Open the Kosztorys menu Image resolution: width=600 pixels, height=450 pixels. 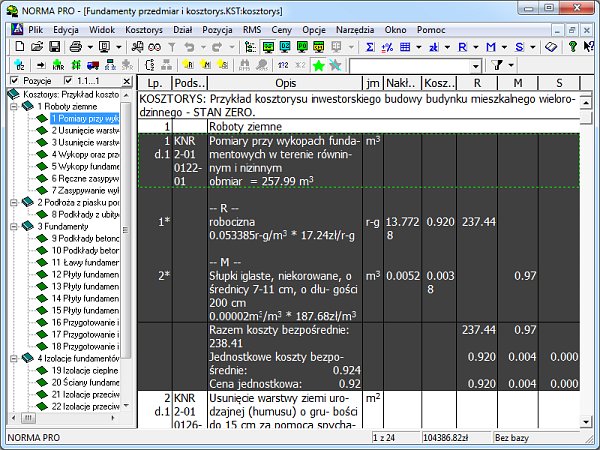point(145,31)
